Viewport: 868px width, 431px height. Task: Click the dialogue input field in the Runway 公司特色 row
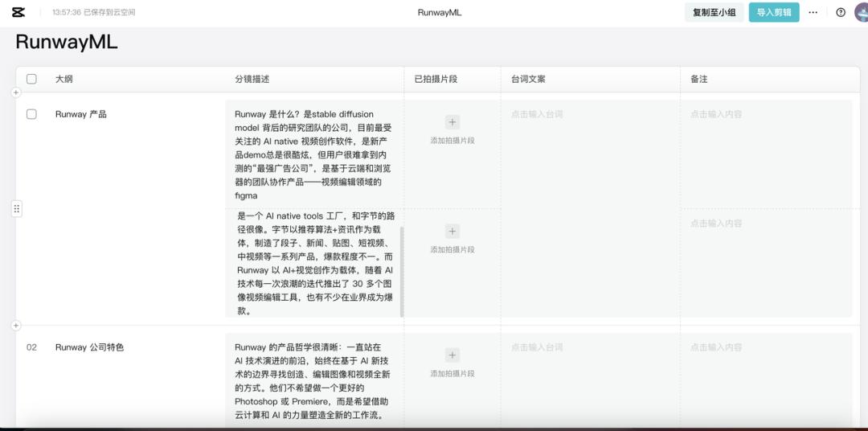point(591,380)
